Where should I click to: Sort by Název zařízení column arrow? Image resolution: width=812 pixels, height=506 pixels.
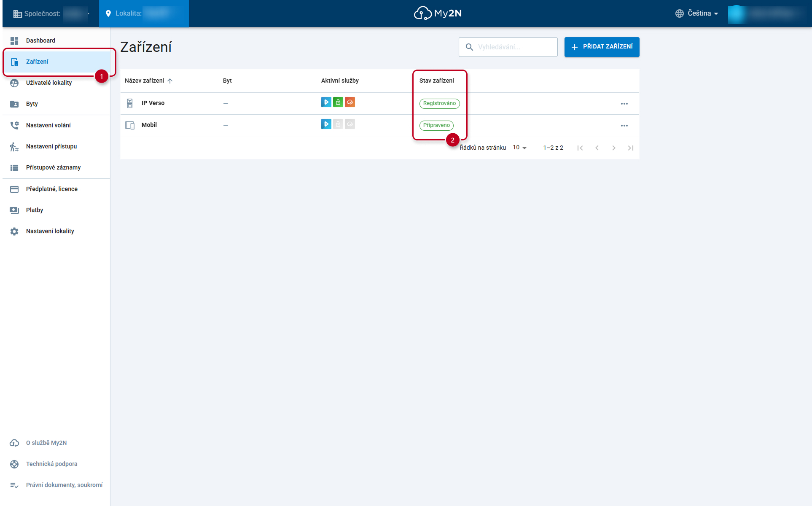point(170,81)
